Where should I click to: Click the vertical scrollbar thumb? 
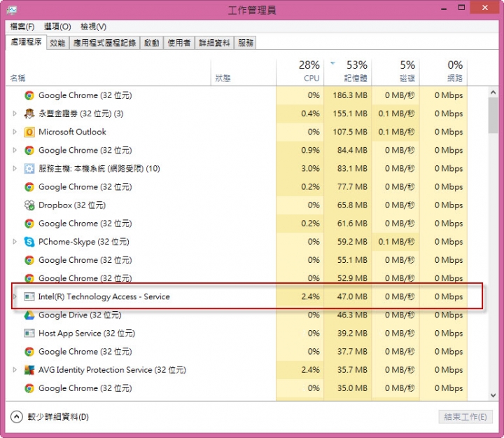493,116
